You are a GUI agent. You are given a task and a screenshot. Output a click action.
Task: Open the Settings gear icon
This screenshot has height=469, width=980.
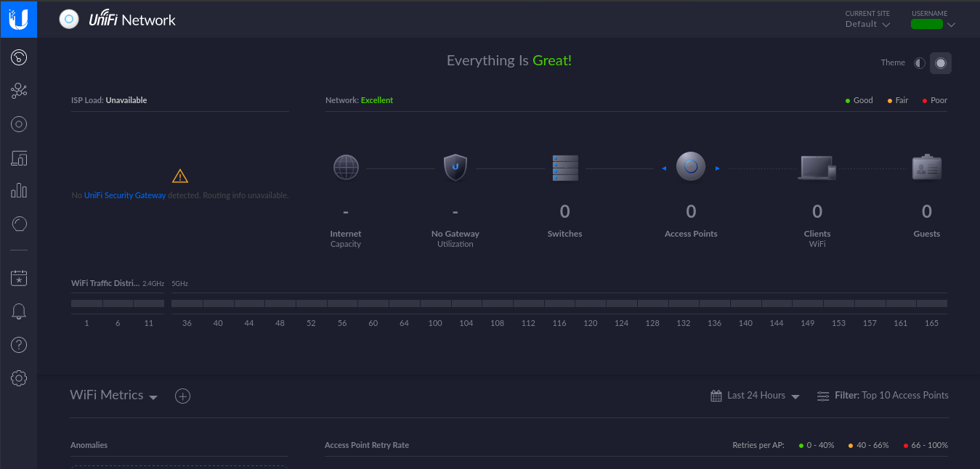19,378
